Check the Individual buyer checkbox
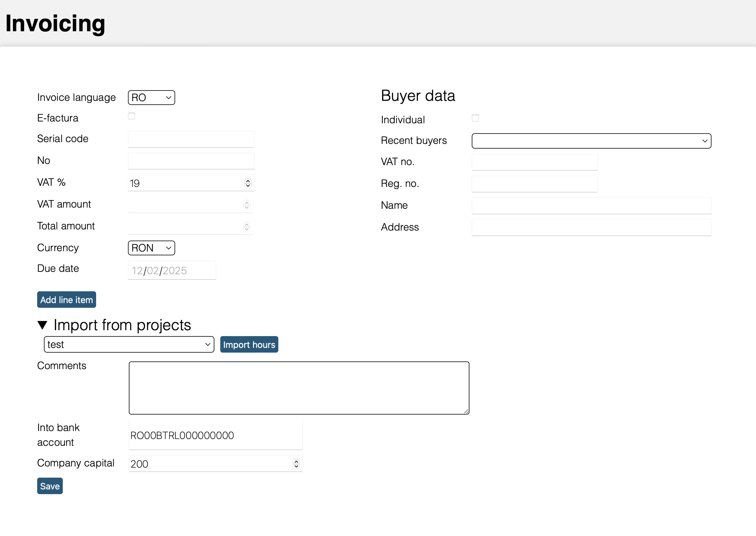Image resolution: width=756 pixels, height=536 pixels. [x=475, y=118]
